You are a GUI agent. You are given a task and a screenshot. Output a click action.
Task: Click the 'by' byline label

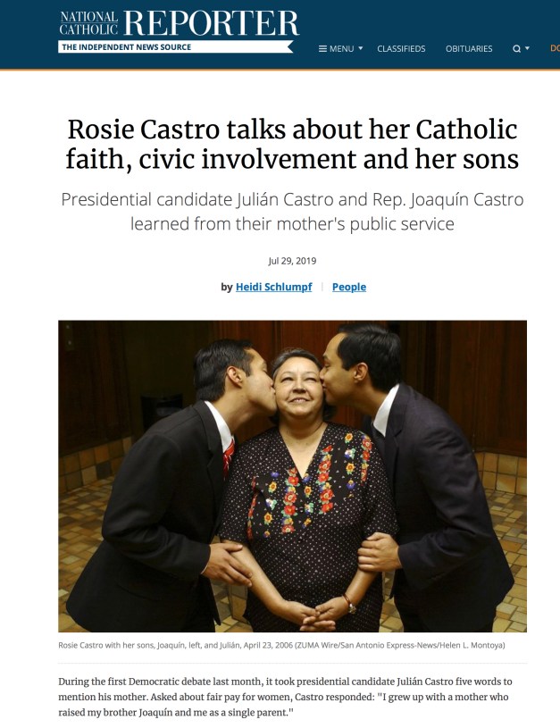(x=227, y=287)
